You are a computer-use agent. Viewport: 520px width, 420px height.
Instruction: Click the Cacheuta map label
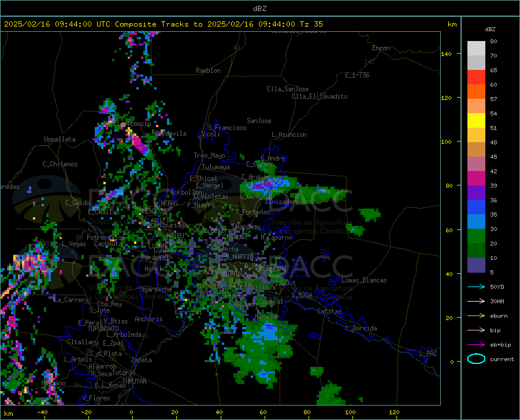click(108, 244)
